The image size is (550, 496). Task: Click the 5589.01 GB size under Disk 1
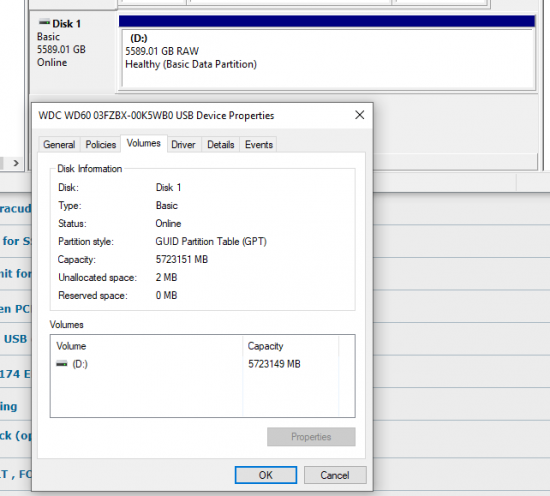(61, 49)
